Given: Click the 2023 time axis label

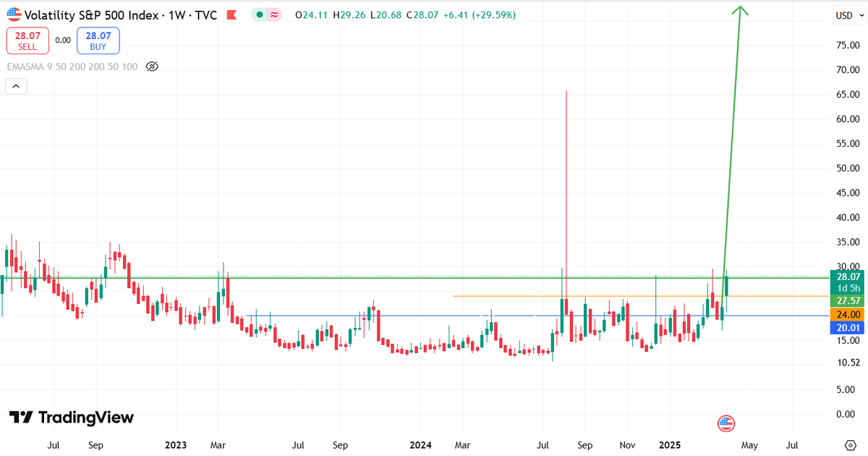Looking at the screenshot, I should pos(176,444).
